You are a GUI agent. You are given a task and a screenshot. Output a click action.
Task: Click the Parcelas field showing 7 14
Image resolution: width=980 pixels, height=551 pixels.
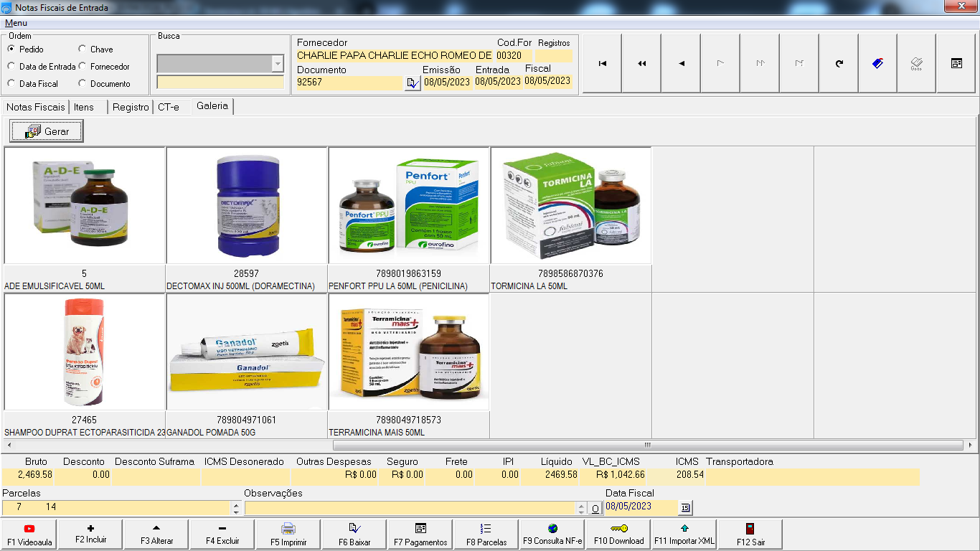[117, 508]
